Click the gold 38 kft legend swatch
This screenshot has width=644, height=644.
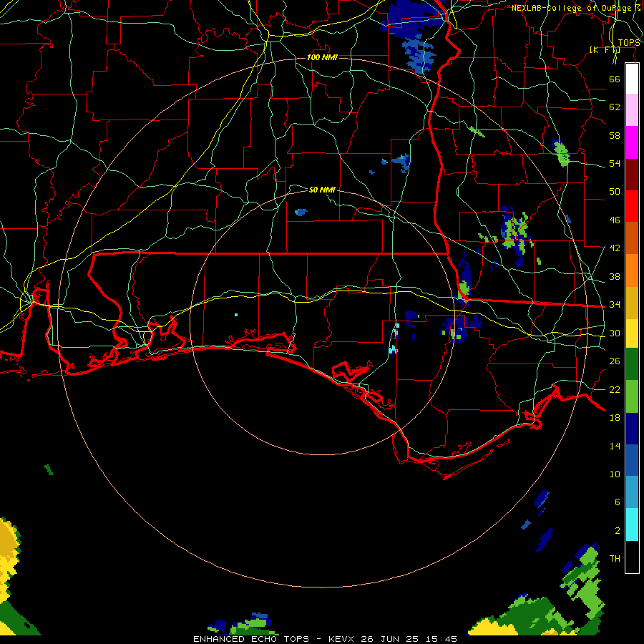[x=632, y=303]
